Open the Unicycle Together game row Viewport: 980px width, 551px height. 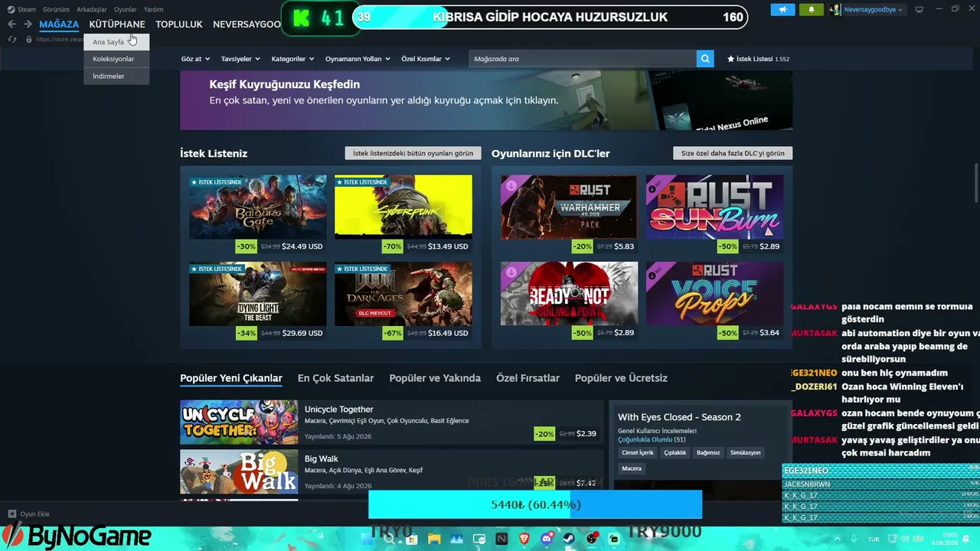coord(392,422)
